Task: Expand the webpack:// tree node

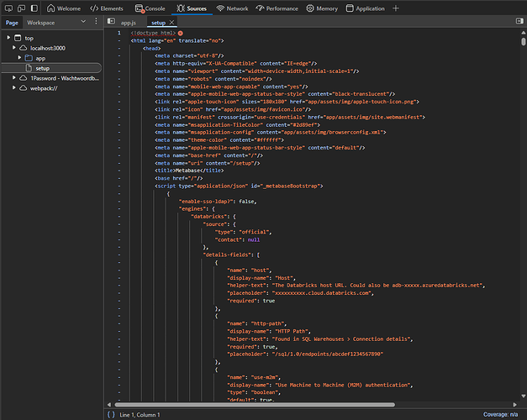Action: (x=13, y=88)
